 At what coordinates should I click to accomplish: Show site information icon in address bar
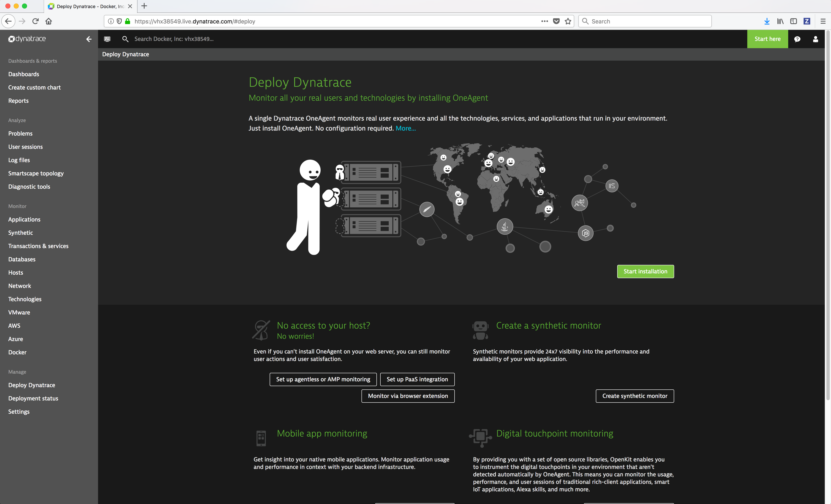click(111, 21)
